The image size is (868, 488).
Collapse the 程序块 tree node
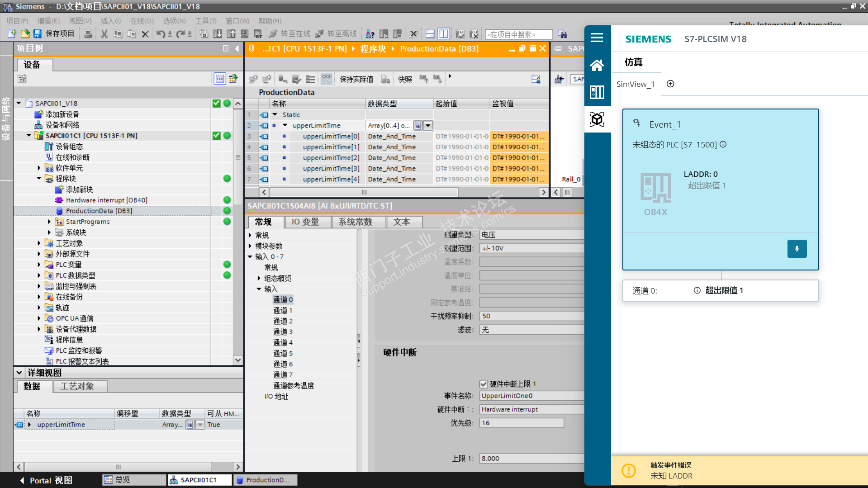39,179
